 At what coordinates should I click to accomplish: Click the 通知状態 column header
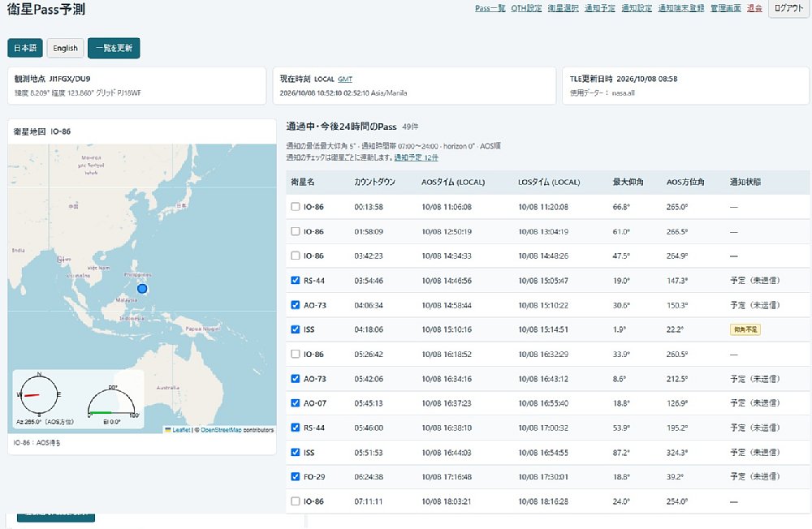pyautogui.click(x=745, y=183)
